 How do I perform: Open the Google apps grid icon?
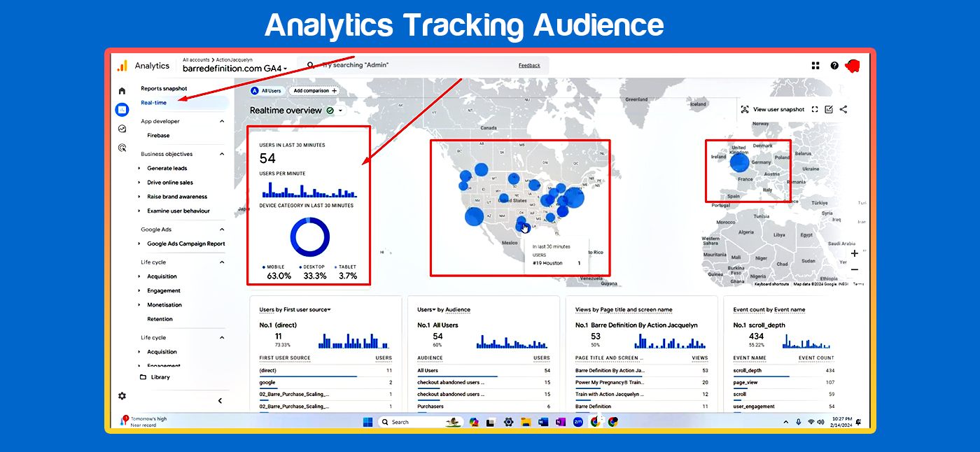tap(815, 65)
